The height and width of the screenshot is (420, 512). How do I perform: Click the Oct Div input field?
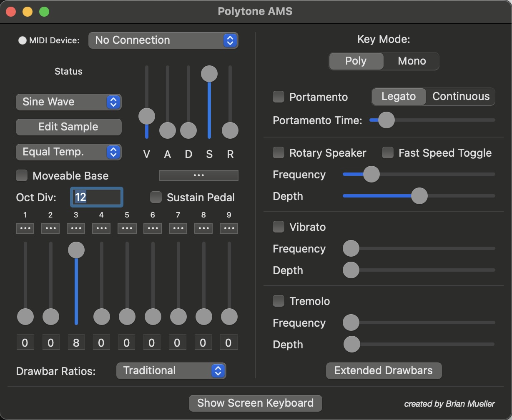[x=97, y=197]
